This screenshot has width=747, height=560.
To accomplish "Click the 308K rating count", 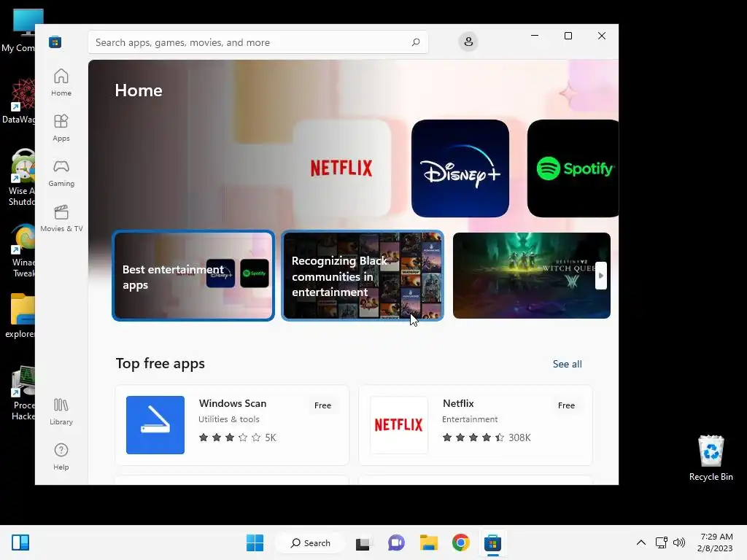I will pos(519,437).
